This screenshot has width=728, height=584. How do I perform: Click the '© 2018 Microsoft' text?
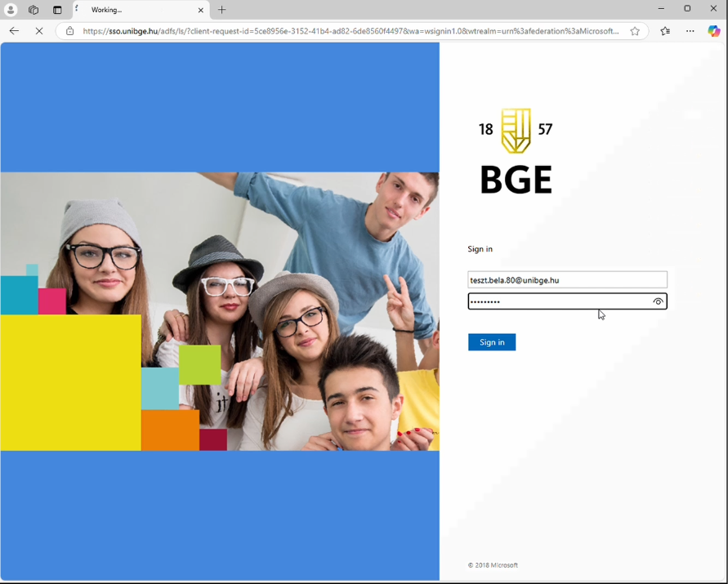coord(493,565)
